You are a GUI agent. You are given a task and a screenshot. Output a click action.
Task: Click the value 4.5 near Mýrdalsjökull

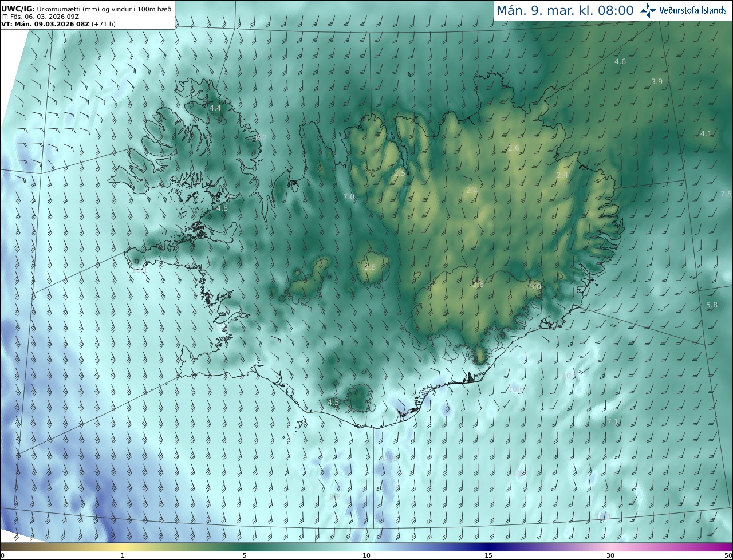click(x=333, y=403)
